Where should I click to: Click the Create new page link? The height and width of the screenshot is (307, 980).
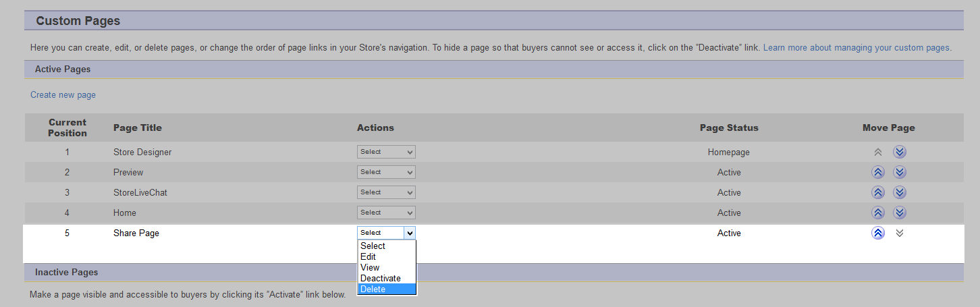pos(63,95)
